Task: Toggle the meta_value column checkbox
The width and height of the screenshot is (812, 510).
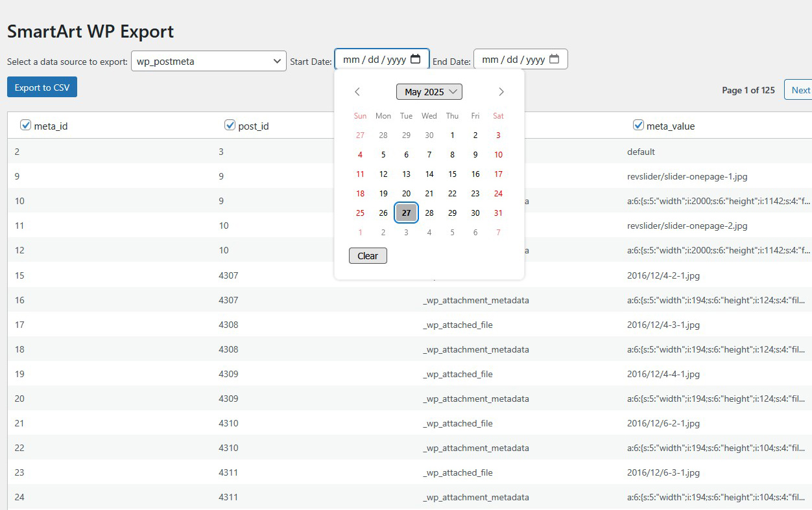Action: pos(638,125)
